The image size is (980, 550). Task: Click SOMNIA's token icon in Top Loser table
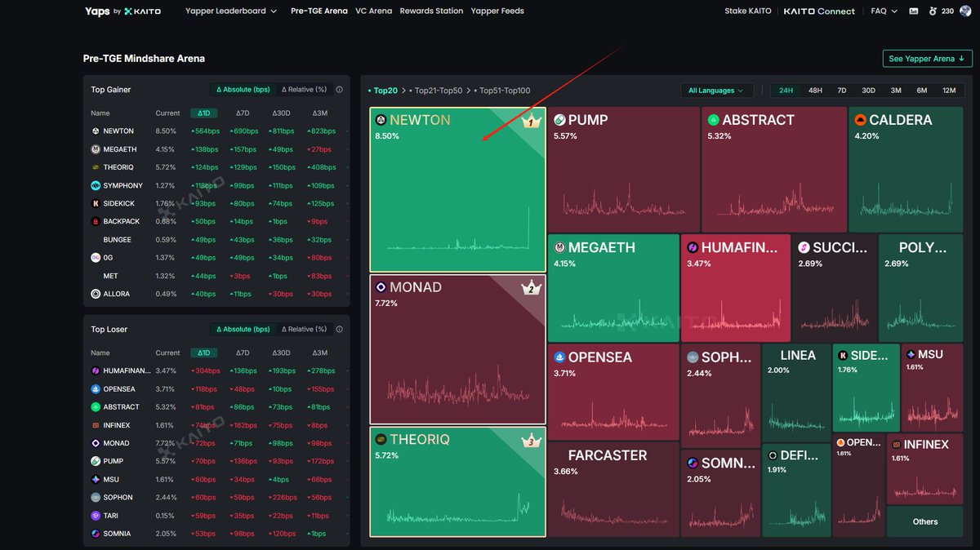tap(96, 534)
